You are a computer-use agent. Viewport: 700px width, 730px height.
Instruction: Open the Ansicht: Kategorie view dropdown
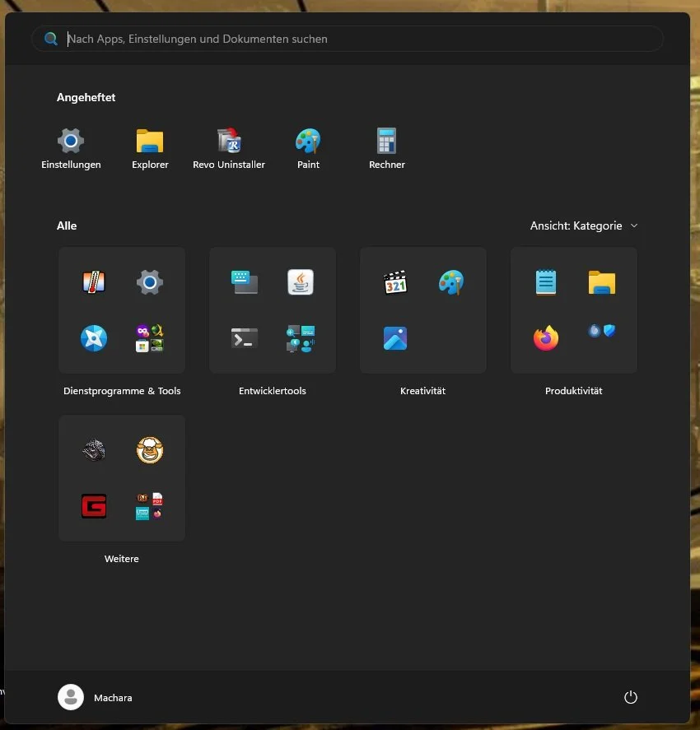[584, 226]
